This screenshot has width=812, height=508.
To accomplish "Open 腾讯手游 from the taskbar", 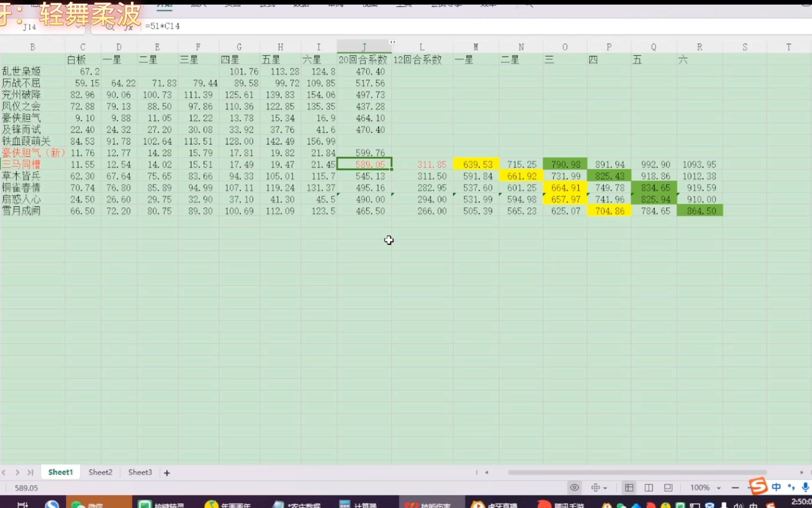I will click(x=561, y=504).
